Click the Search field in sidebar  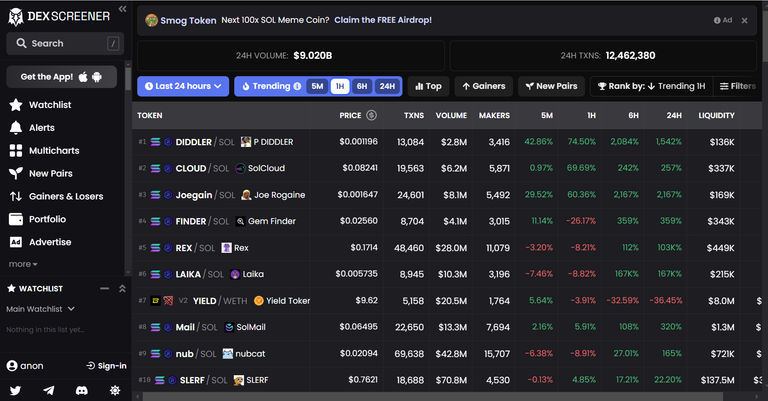click(65, 44)
